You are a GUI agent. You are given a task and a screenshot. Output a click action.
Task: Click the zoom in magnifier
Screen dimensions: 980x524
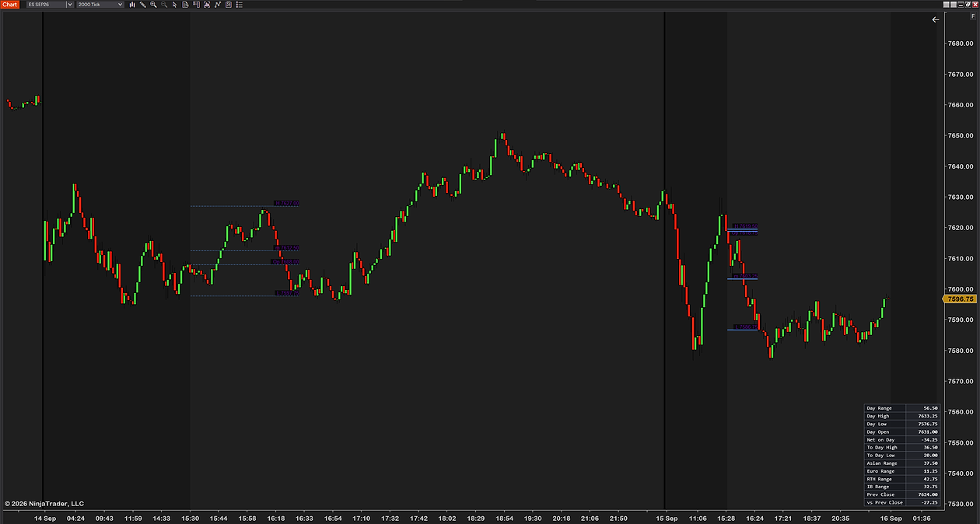pyautogui.click(x=153, y=5)
